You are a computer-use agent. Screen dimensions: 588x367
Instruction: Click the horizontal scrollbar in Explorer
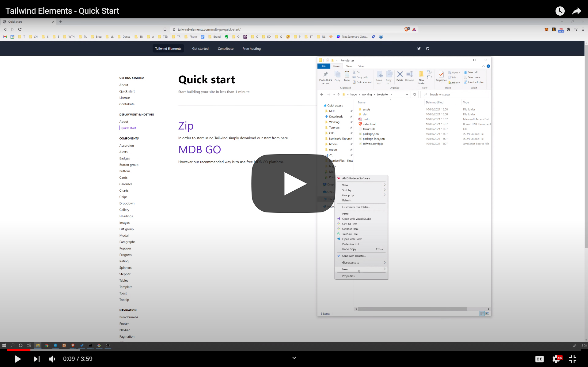(x=412, y=309)
